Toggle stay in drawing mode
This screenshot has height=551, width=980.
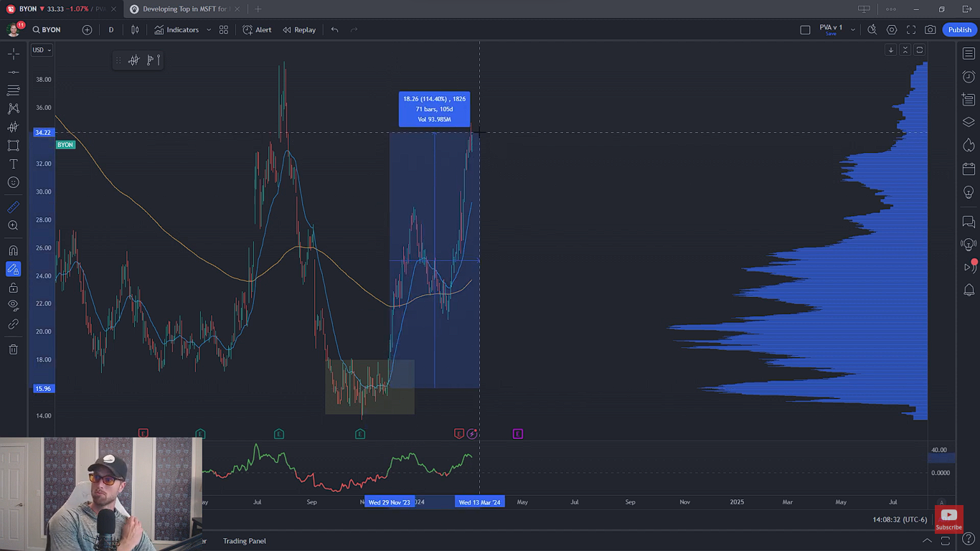click(x=13, y=269)
